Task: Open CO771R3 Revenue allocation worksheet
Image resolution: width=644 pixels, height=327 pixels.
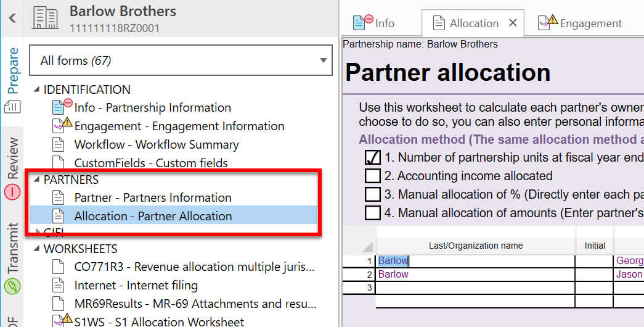Action: (194, 267)
